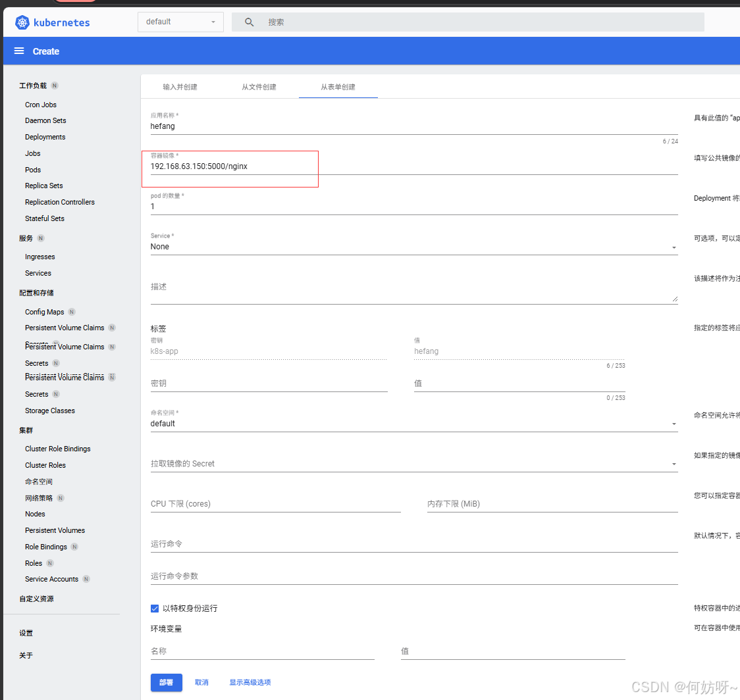
Task: Click the empty label 值 value field
Action: point(519,384)
